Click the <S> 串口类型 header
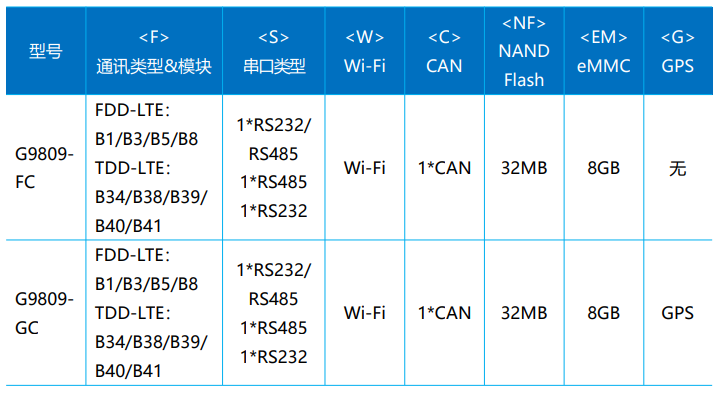 274,51
